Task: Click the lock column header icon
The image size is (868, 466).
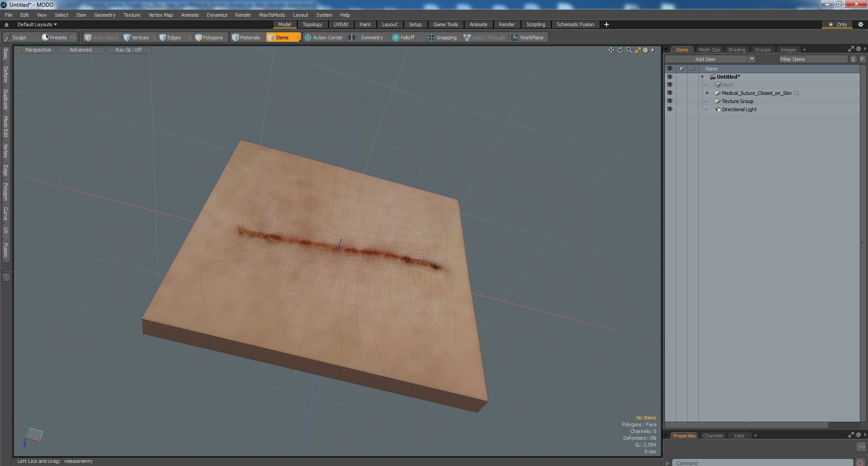Action: click(x=681, y=69)
